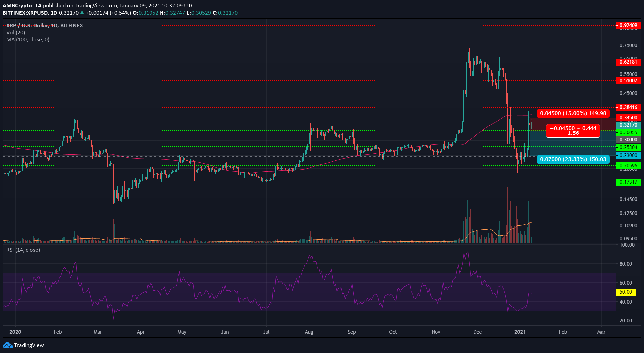This screenshot has width=644, height=353.
Task: Click the 2021 label on time axis
Action: pyautogui.click(x=520, y=332)
